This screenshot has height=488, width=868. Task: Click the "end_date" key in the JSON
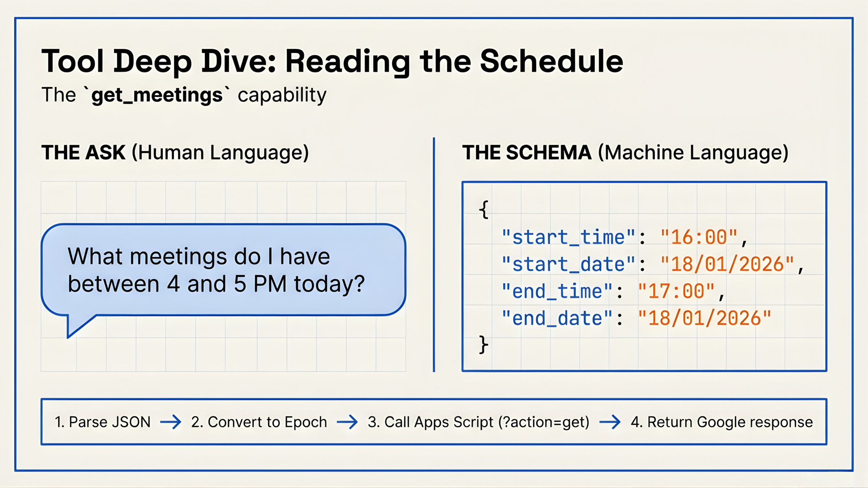click(557, 318)
